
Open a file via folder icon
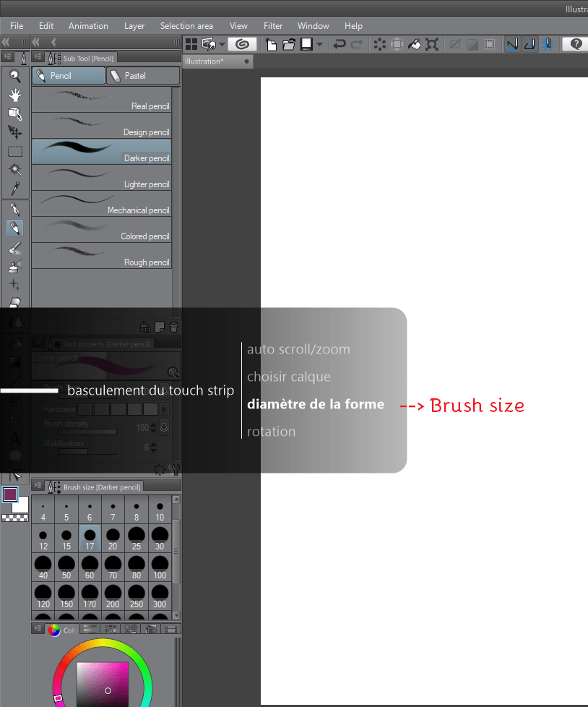click(x=289, y=44)
